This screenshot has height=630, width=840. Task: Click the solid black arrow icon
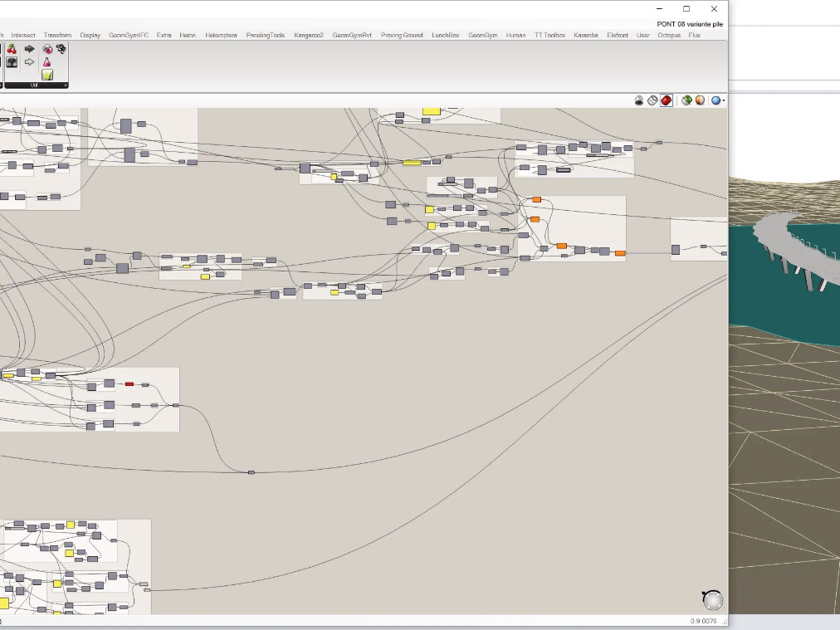[30, 49]
